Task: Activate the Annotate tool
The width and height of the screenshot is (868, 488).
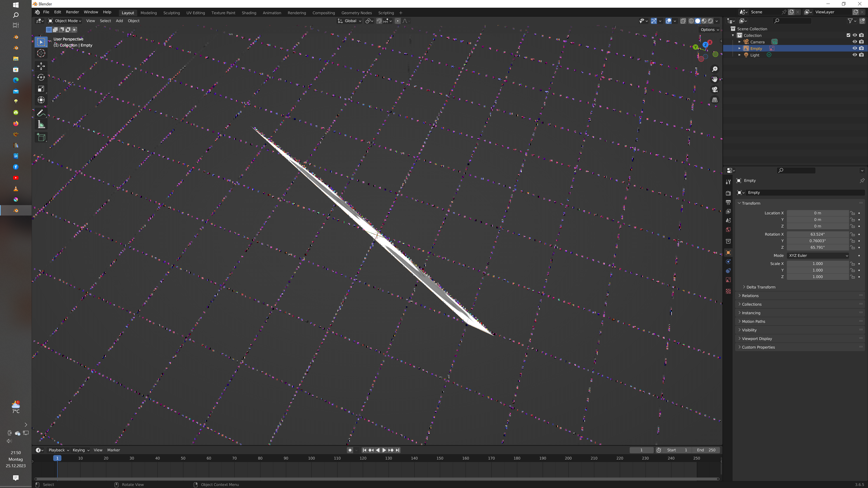Action: point(41,113)
